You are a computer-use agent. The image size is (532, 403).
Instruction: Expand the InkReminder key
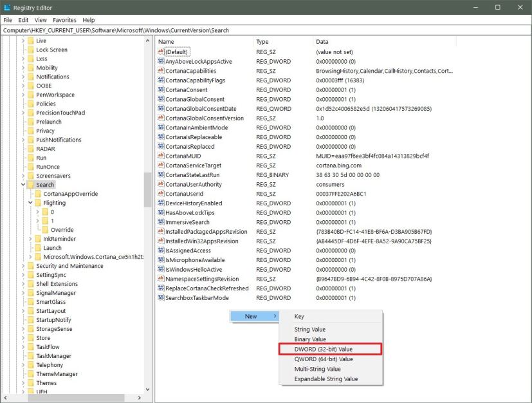tap(30, 239)
